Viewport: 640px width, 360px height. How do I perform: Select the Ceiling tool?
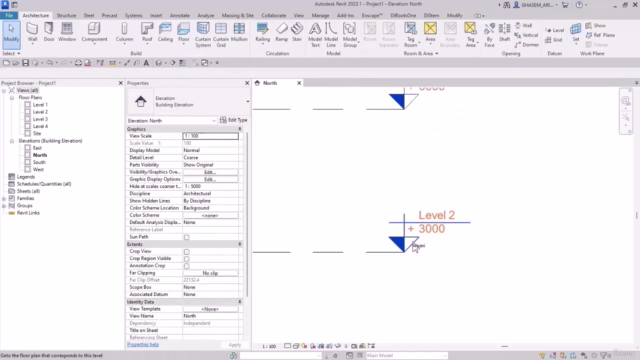(x=165, y=32)
